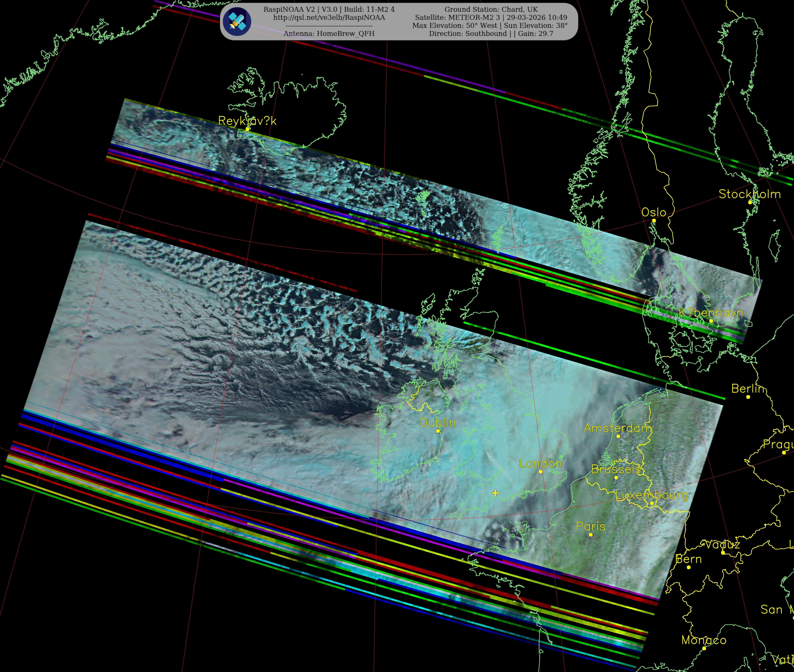Screen dimensions: 794x672
Task: Click the Berlin city marker dot
Action: tap(748, 397)
